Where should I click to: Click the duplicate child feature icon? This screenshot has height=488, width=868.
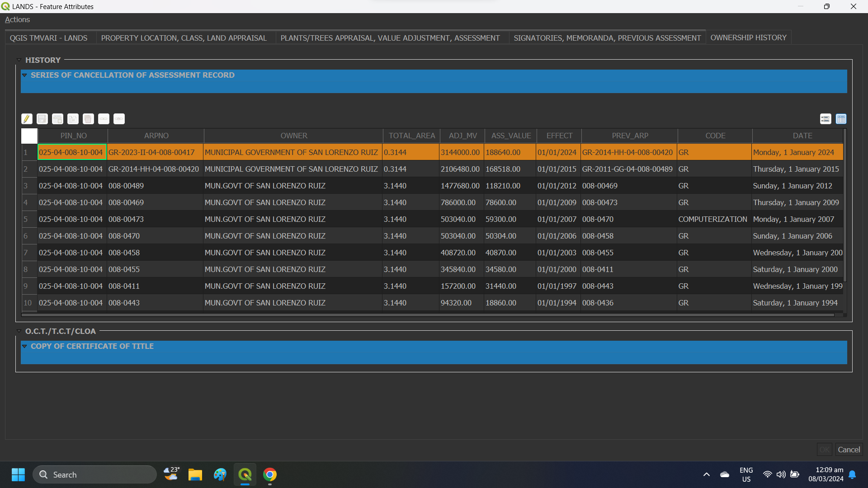(73, 119)
